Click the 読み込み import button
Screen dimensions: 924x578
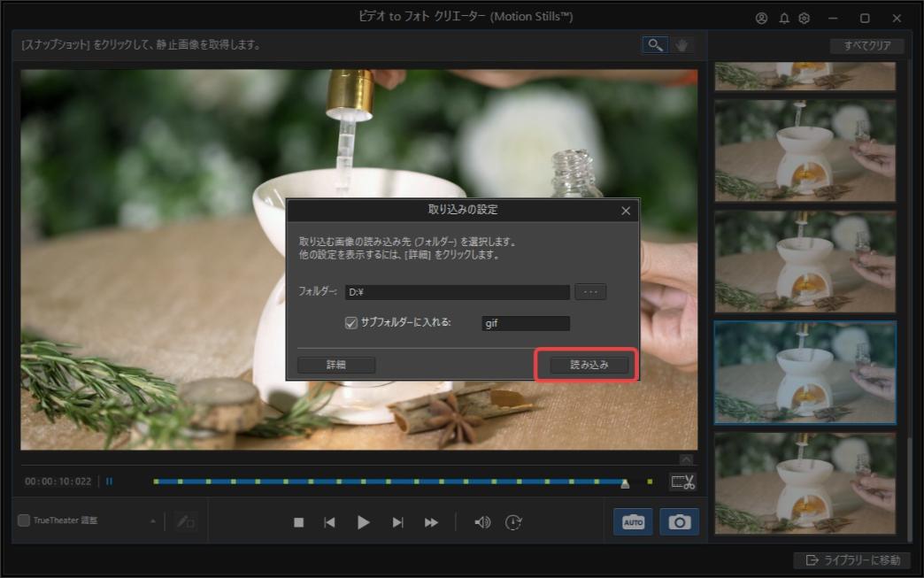pos(586,364)
